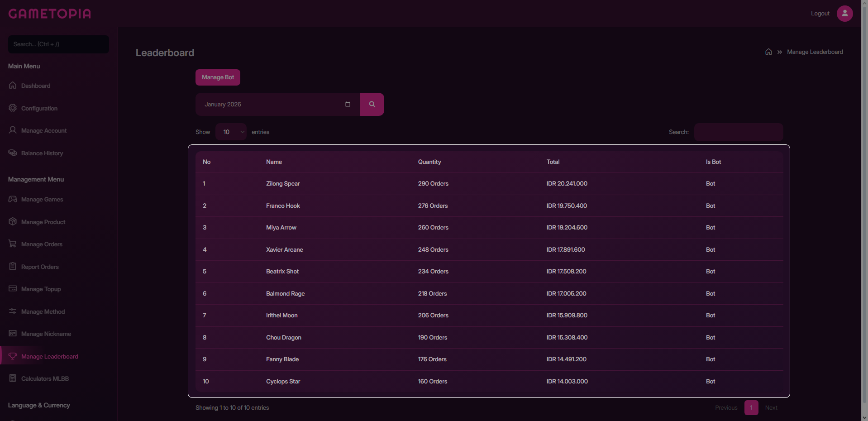Viewport: 868px width, 421px height.
Task: Select the Franco Hook name cell
Action: [x=283, y=206]
